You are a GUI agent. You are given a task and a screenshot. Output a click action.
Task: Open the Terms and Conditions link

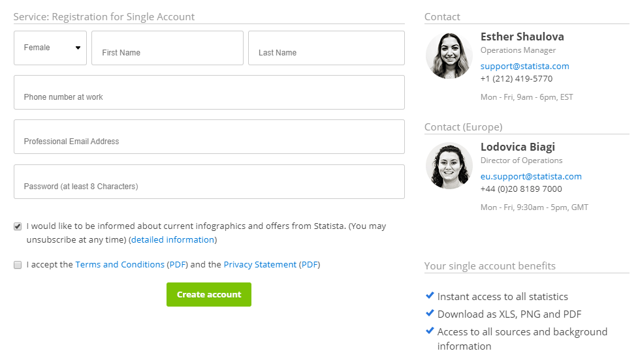(x=120, y=264)
